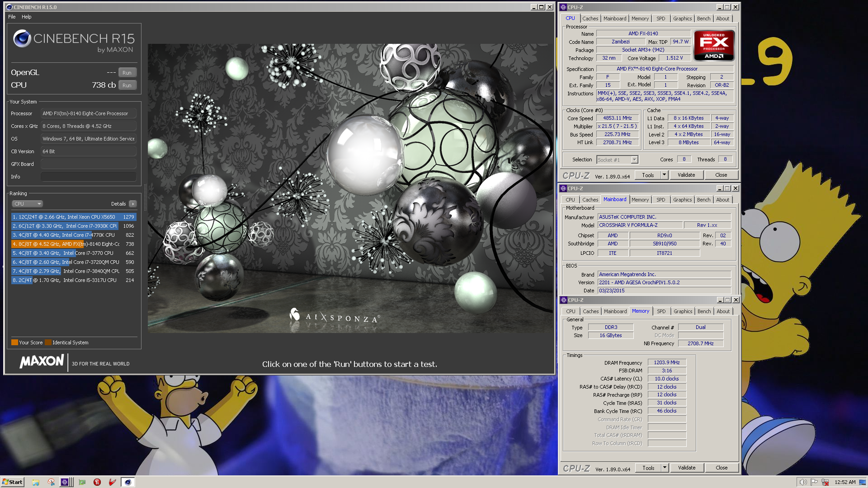This screenshot has height=488, width=868.
Task: Select ranking row Intel Xeon CPU X5650
Action: click(x=73, y=217)
